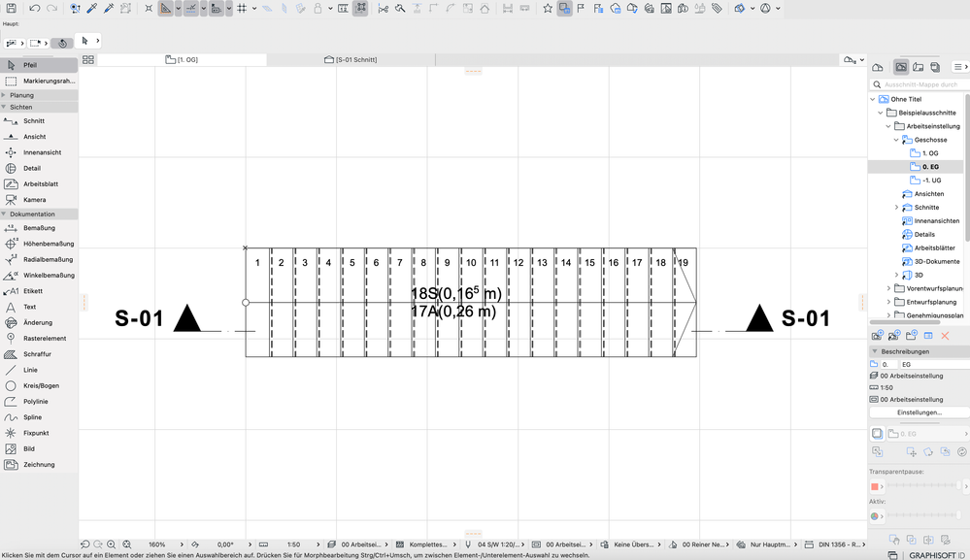
Task: Toggle the rotated arrow geometry method button
Action: pos(62,44)
